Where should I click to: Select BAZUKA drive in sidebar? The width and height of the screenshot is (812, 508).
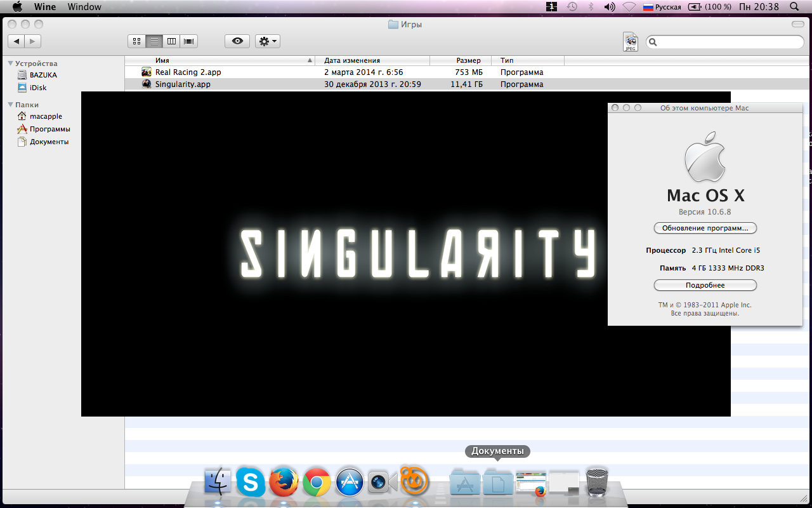(x=43, y=75)
